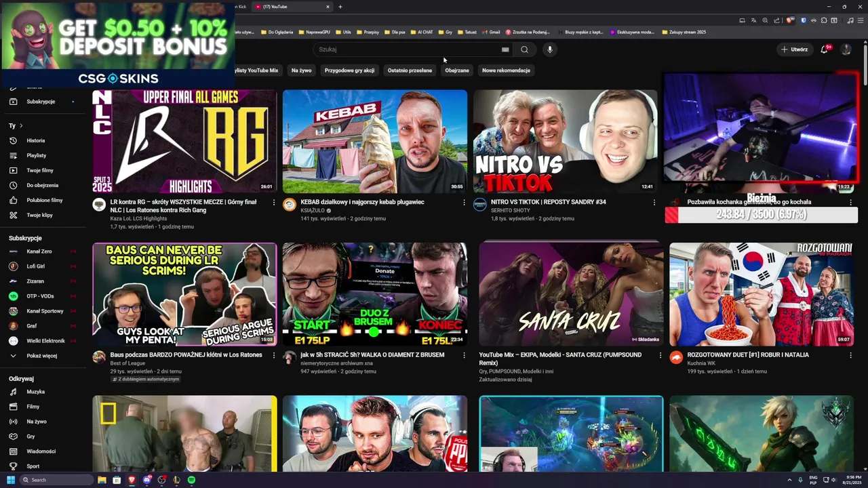Open a new browser tab

340,7
